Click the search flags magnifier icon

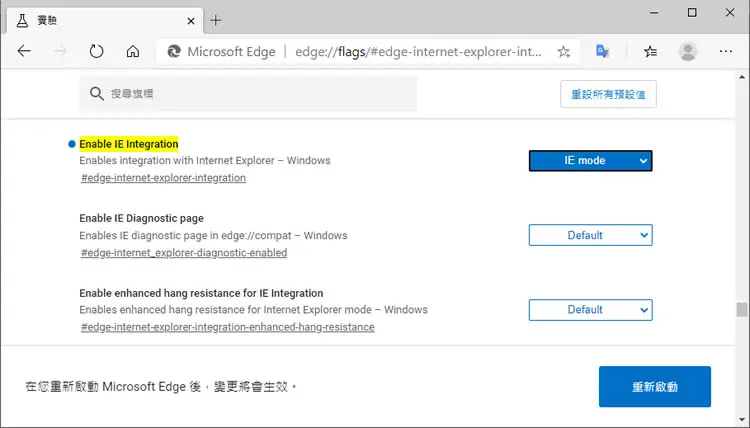point(97,94)
